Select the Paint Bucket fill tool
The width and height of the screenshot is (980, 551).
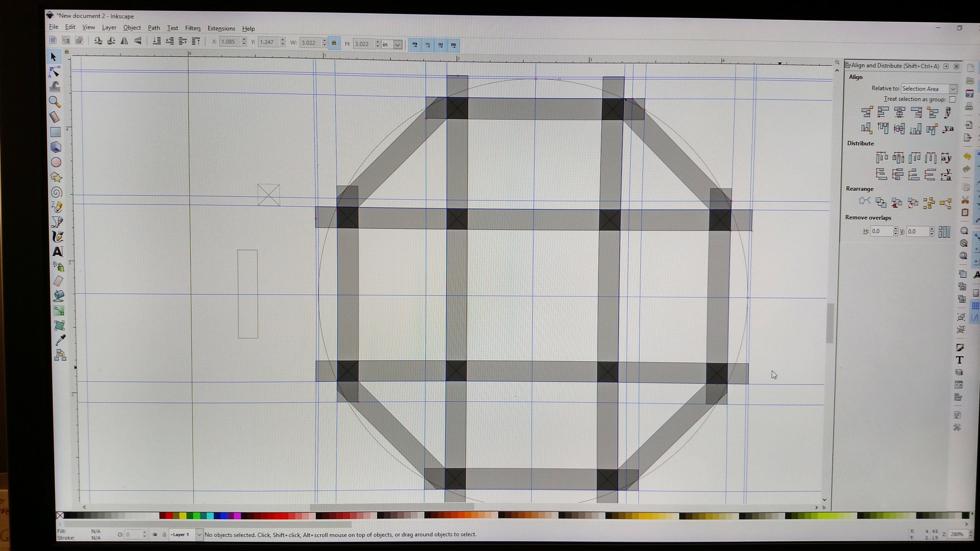tap(59, 296)
